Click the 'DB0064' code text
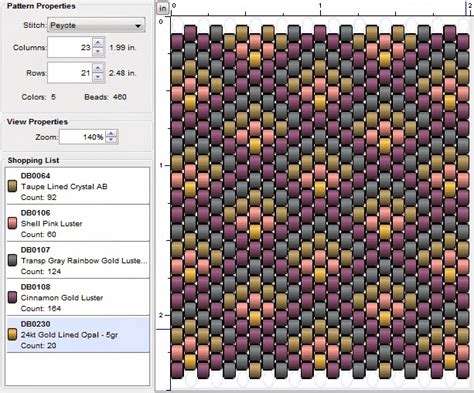The width and height of the screenshot is (474, 393). [35, 176]
